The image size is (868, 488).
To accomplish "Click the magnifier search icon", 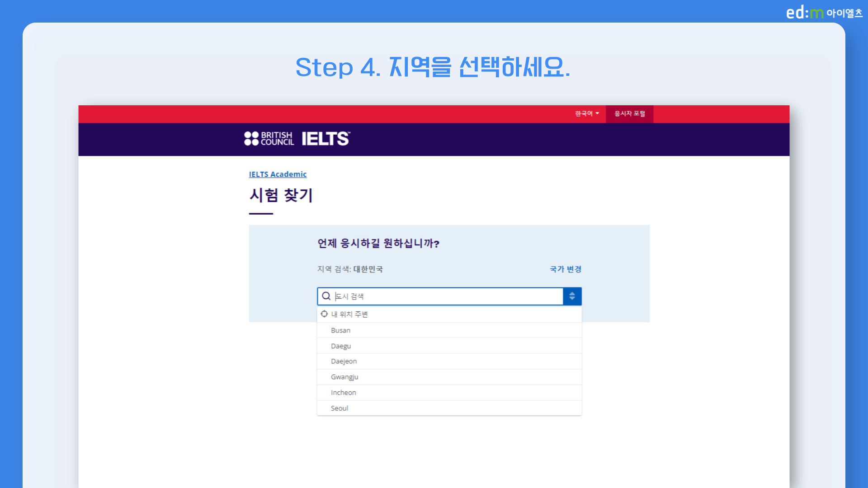I will click(326, 296).
